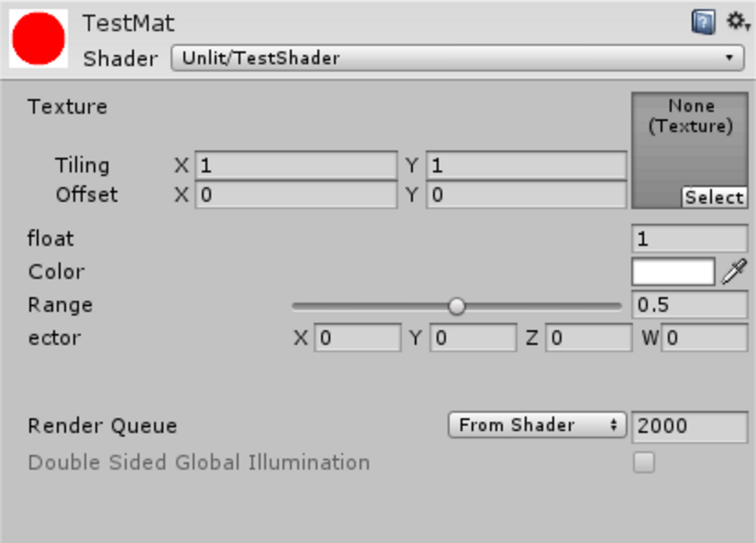Click the Offset Y input field
The width and height of the screenshot is (756, 543).
[526, 195]
